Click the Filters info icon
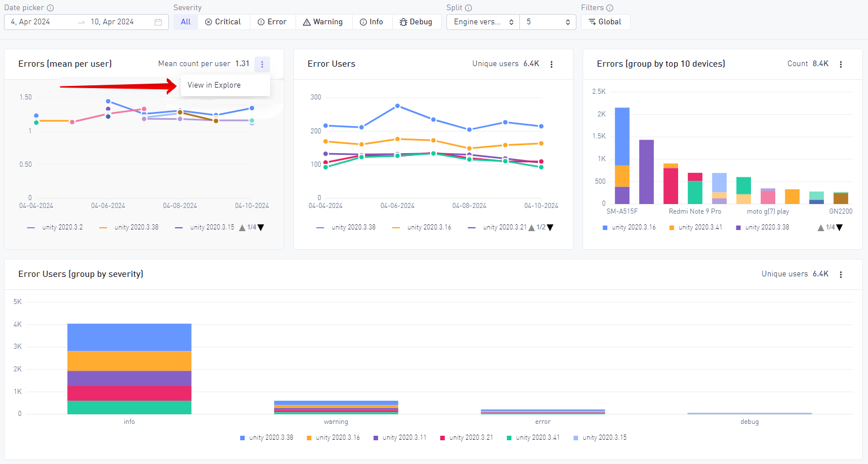The height and width of the screenshot is (464, 868). pyautogui.click(x=610, y=8)
